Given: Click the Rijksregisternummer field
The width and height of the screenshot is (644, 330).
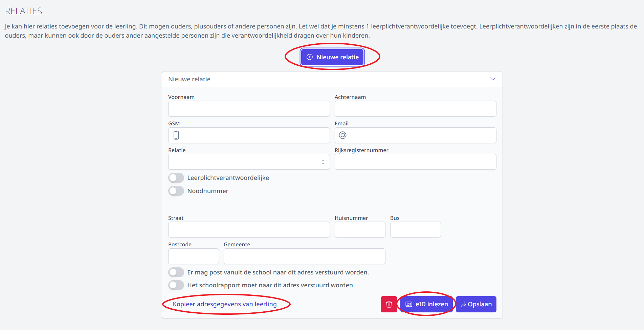Looking at the screenshot, I should [416, 162].
